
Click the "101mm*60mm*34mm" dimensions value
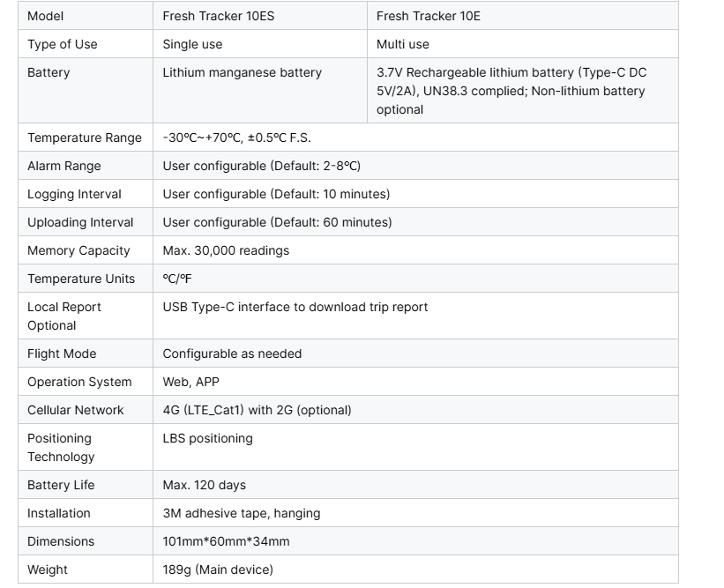(226, 541)
